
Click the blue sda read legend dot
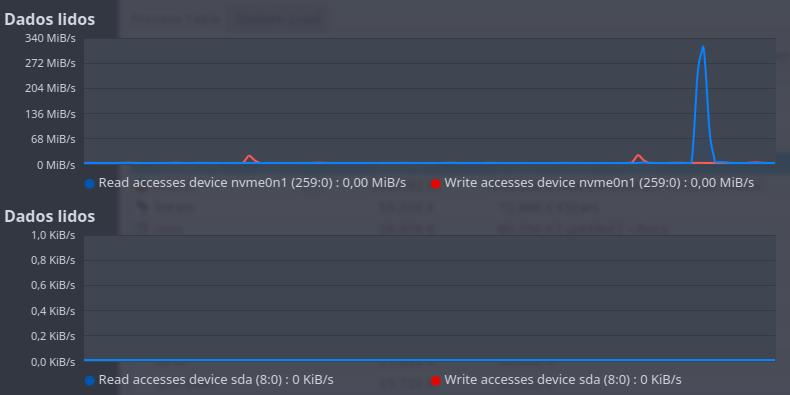point(90,380)
